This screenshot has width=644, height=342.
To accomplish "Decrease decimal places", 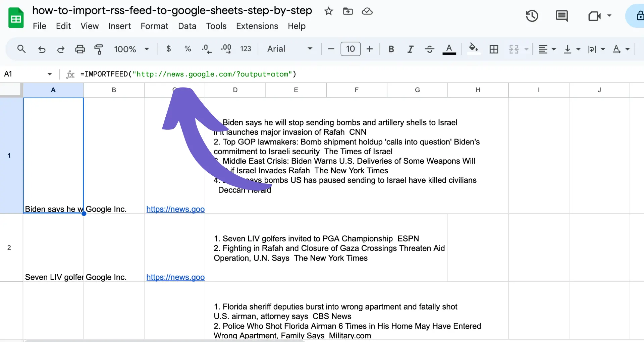I will tap(207, 49).
